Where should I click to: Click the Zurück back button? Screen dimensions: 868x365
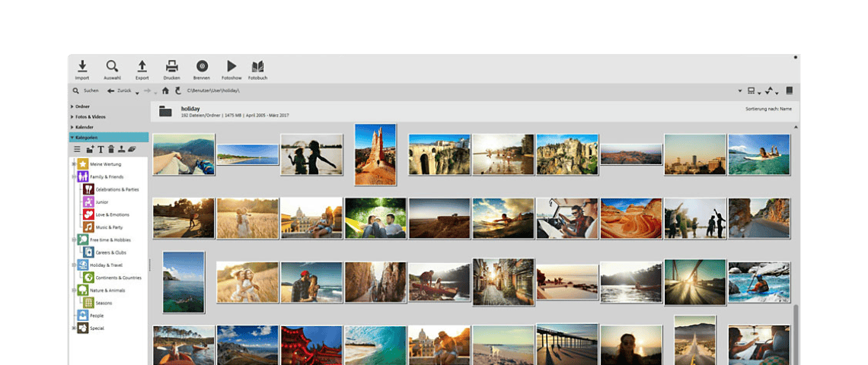[119, 90]
